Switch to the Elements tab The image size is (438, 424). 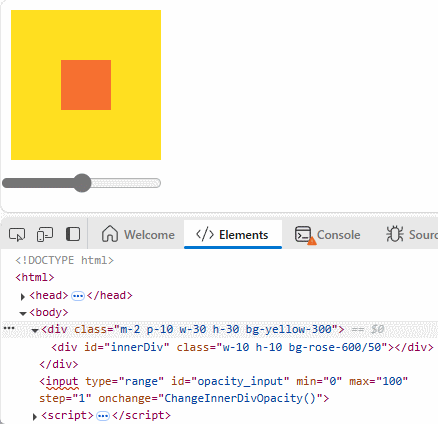tap(233, 234)
